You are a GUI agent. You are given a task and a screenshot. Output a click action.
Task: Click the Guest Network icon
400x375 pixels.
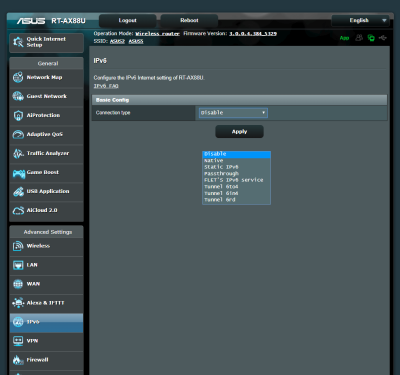click(x=18, y=96)
